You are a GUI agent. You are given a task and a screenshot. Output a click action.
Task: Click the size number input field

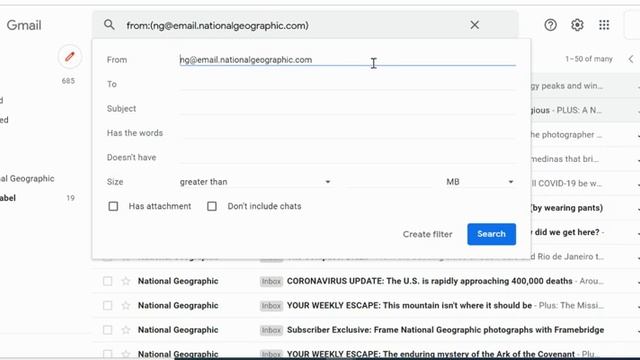(x=390, y=182)
